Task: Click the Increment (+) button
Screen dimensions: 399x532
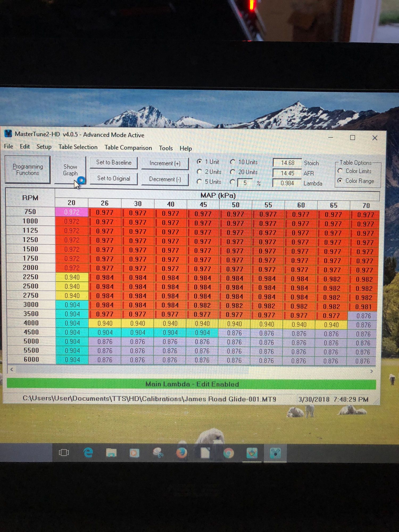Action: click(165, 163)
